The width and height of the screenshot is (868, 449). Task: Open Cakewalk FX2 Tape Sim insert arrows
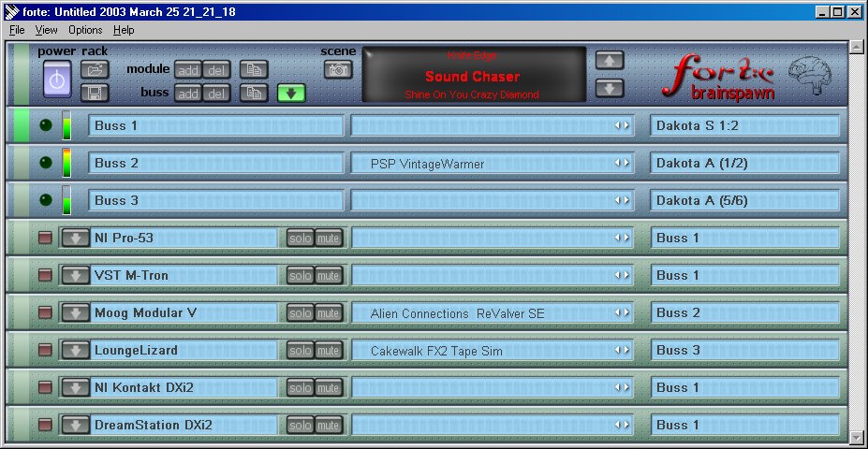[x=622, y=351]
